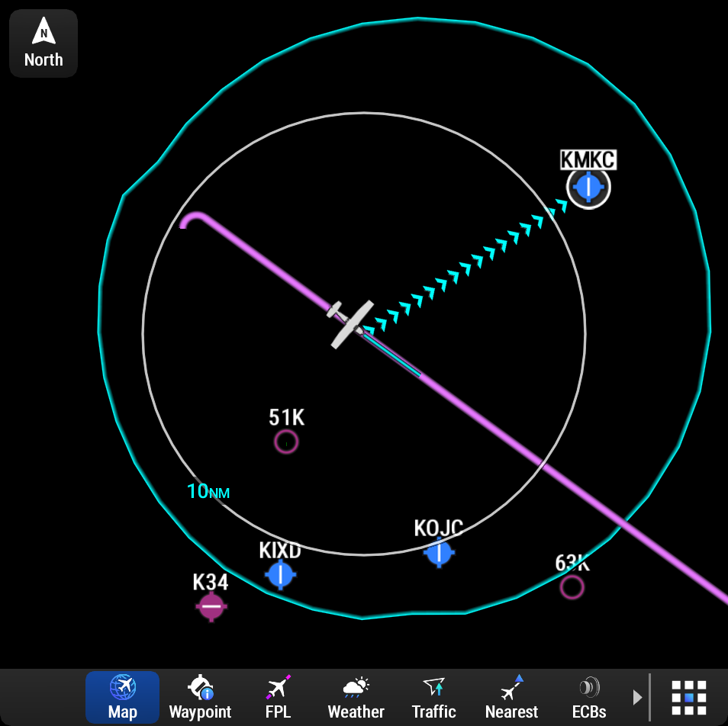The height and width of the screenshot is (726, 728).
Task: Open the FPL flight plan page
Action: point(278,697)
